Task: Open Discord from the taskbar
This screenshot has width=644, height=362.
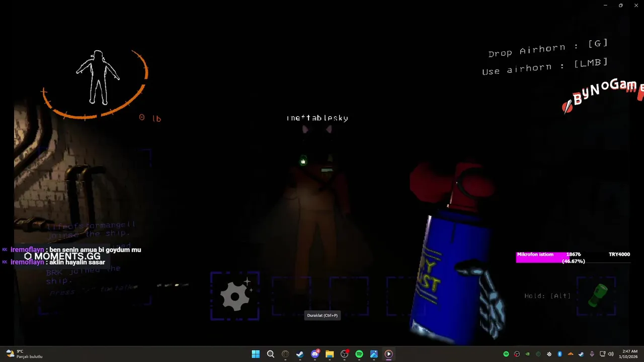Action: click(315, 354)
